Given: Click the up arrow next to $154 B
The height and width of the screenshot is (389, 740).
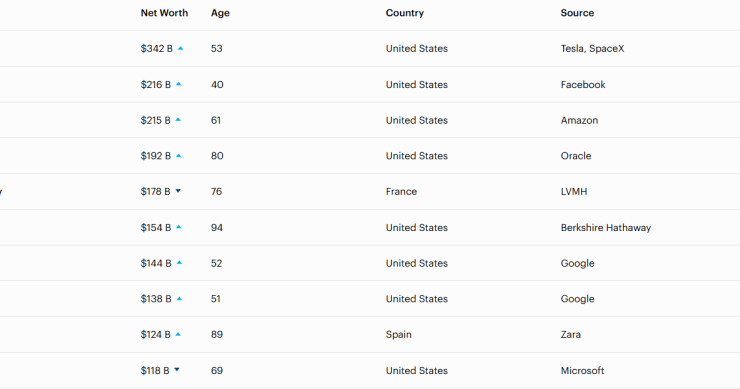Looking at the screenshot, I should (179, 227).
